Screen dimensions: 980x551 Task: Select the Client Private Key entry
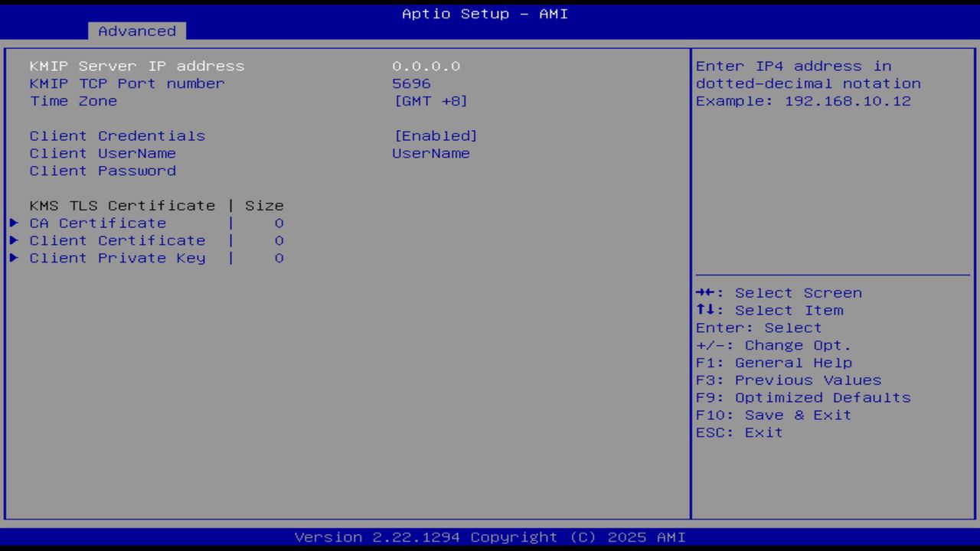pos(117,258)
